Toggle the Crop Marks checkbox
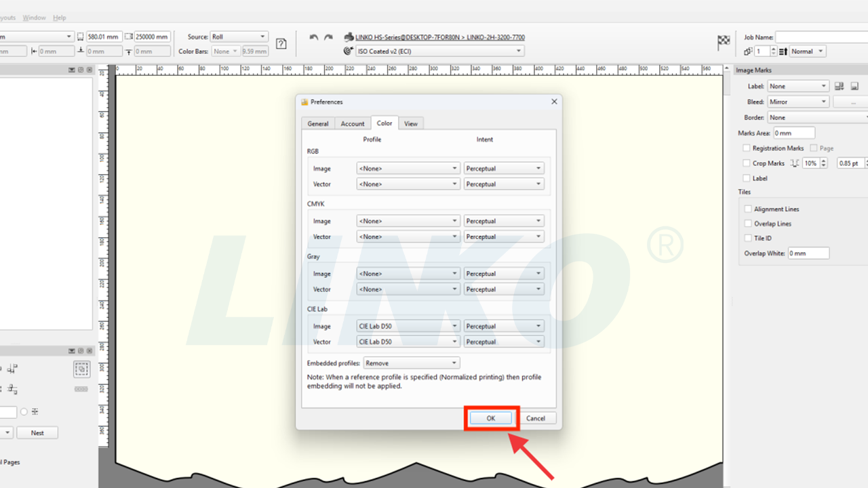The width and height of the screenshot is (868, 488). coord(747,163)
